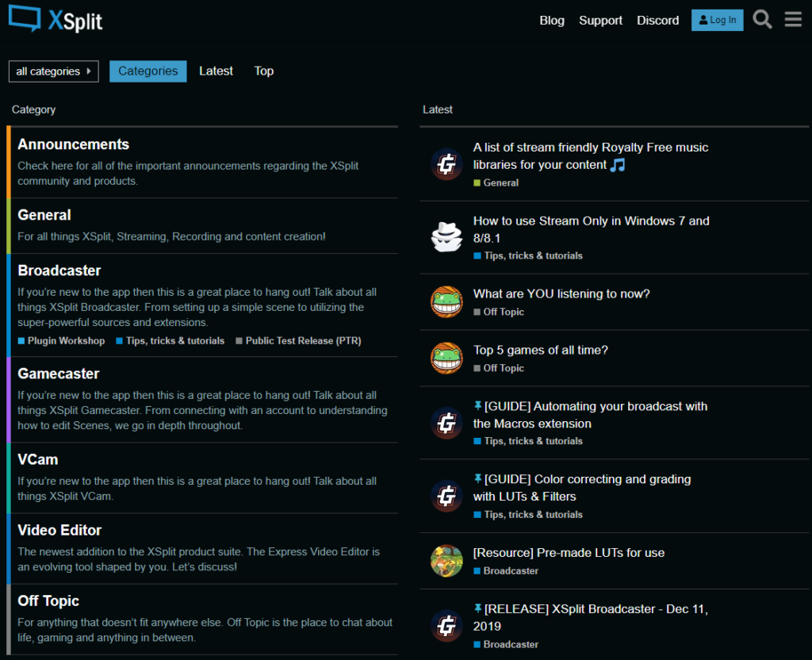Image resolution: width=812 pixels, height=660 pixels.
Task: Open Automating your broadcast with Macros guide
Action: tap(590, 415)
